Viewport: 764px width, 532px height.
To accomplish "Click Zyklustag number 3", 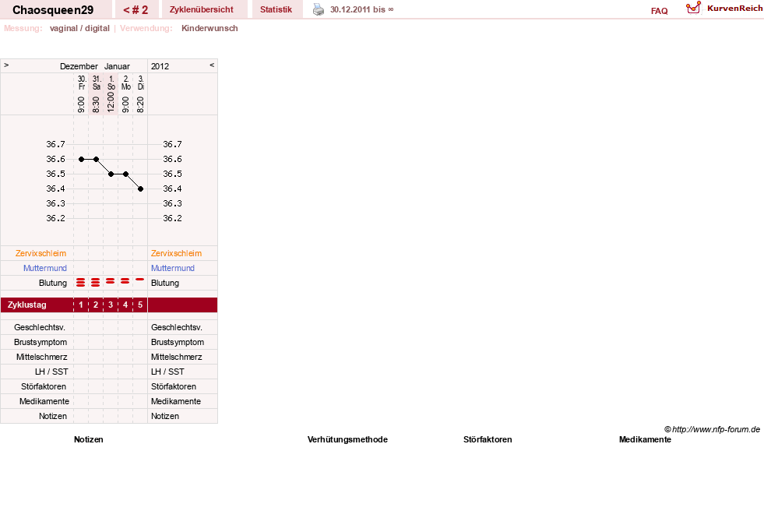I will (x=111, y=305).
